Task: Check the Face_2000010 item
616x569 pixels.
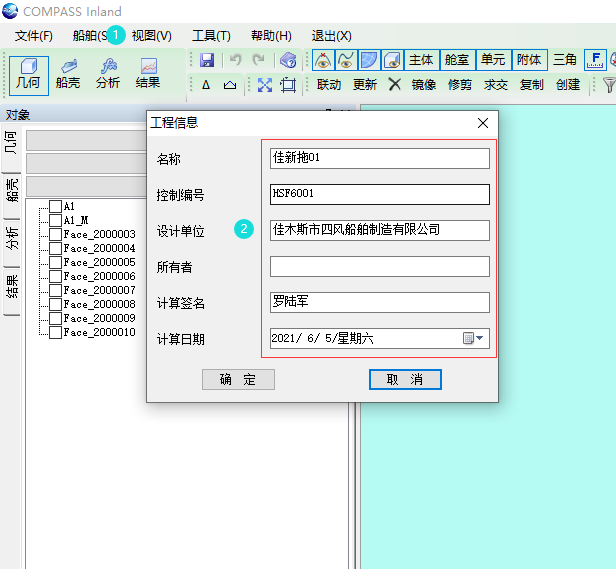Action: pyautogui.click(x=55, y=332)
